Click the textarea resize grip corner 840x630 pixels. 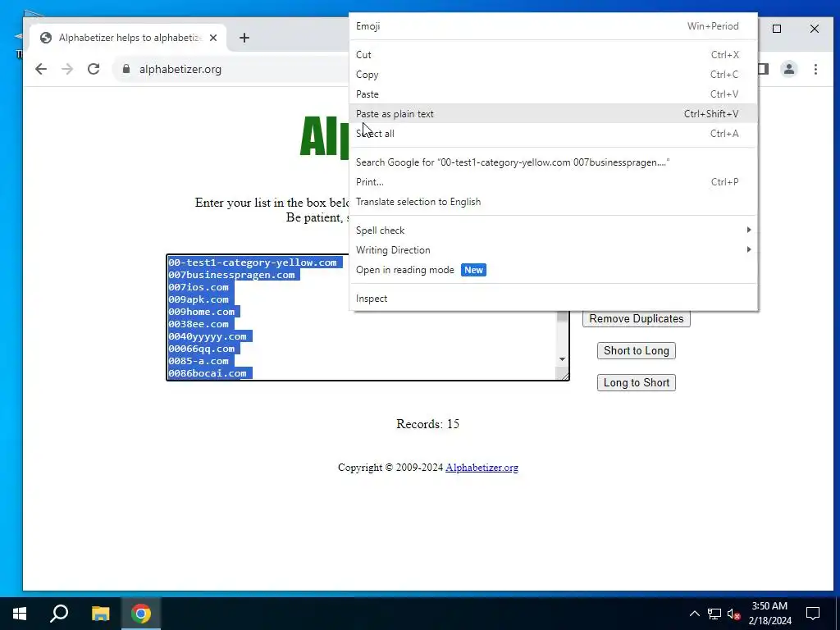pos(563,374)
